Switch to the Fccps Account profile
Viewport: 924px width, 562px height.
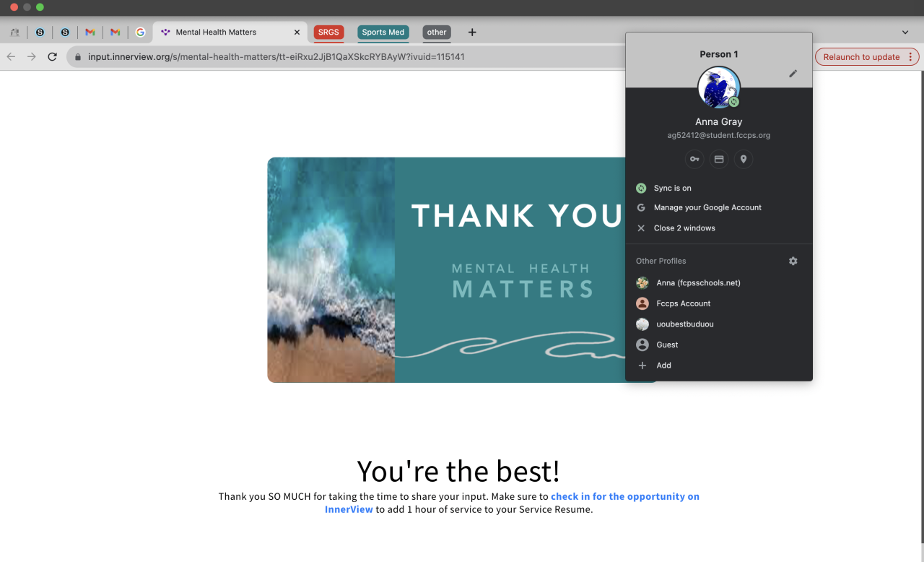click(x=719, y=303)
